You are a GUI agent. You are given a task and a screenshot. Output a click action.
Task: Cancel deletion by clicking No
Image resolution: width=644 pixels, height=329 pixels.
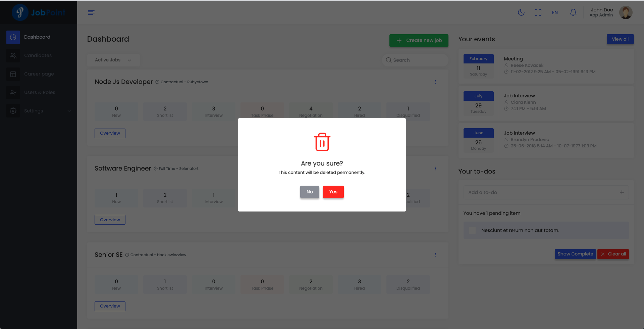(309, 192)
